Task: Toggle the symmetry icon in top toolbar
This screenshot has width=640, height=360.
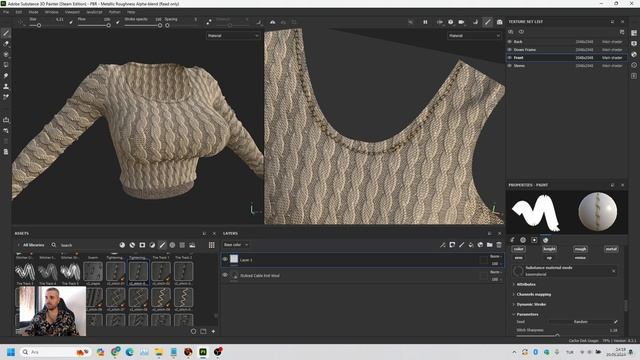Action: 272,22
